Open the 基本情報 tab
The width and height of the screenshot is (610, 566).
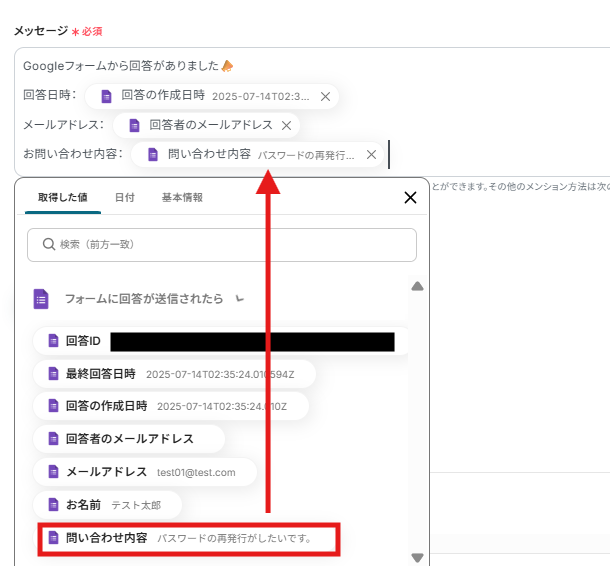pos(182,198)
